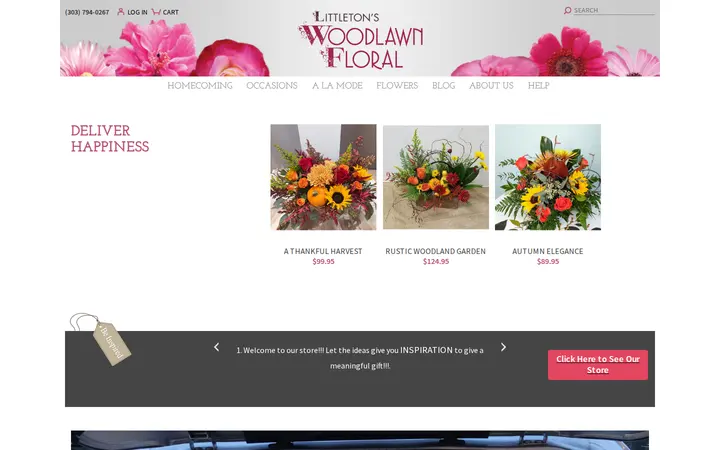This screenshot has height=450, width=720.
Task: Click the Log In link
Action: click(137, 12)
